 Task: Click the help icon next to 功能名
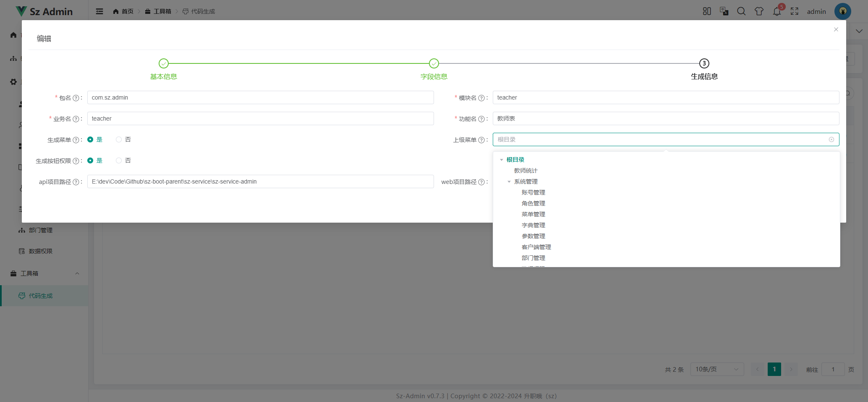[x=481, y=119]
